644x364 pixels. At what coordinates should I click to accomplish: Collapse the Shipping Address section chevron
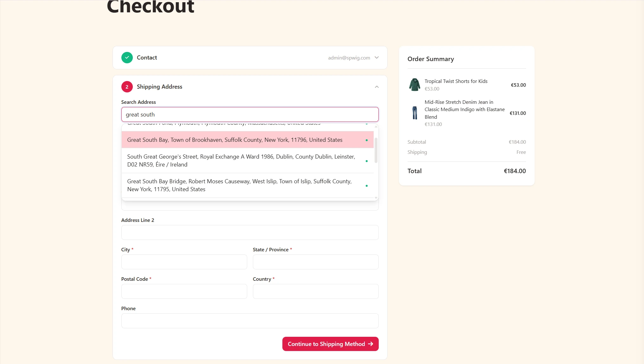(377, 87)
